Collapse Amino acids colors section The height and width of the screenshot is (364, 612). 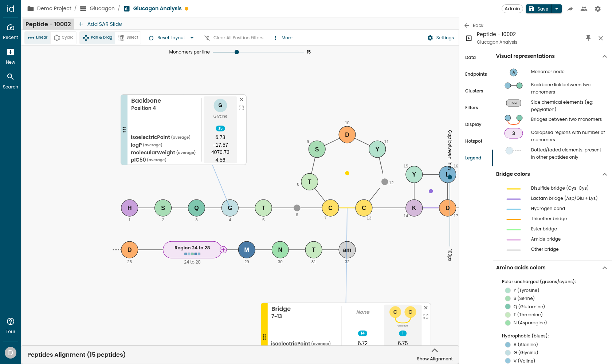[x=605, y=268]
